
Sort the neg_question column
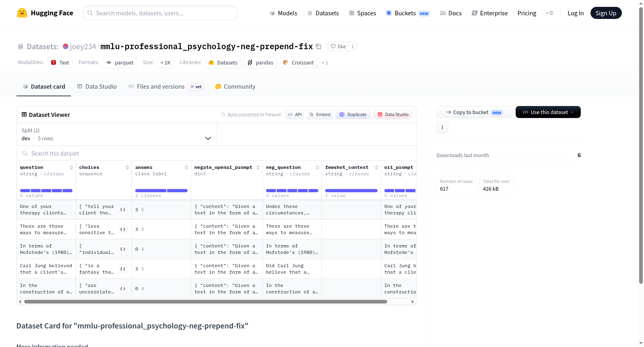[x=317, y=167]
